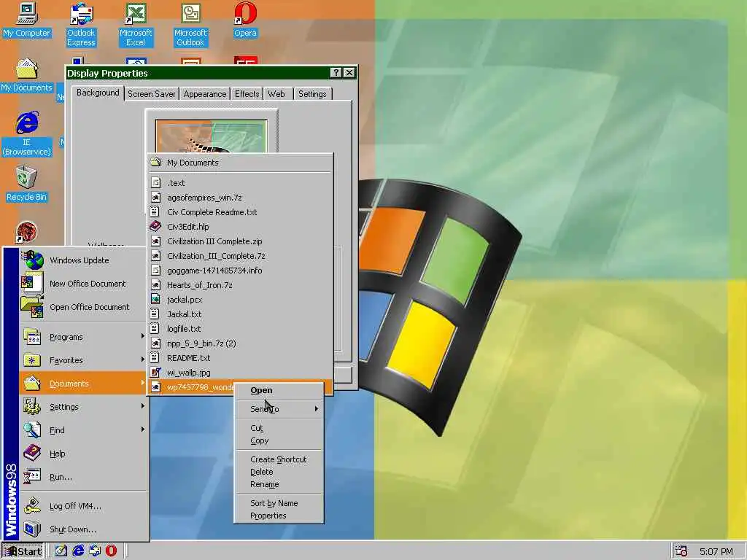Open Civ3Edit.hlp from Documents list

240,227
